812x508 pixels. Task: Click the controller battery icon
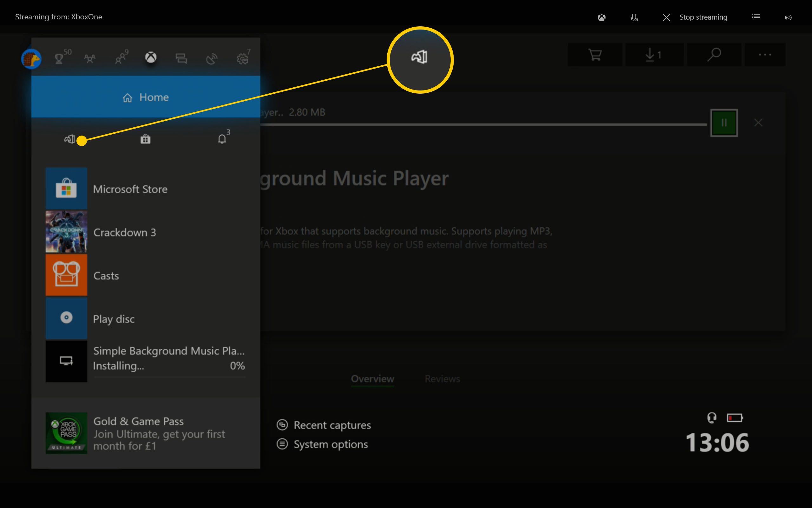[x=735, y=418]
